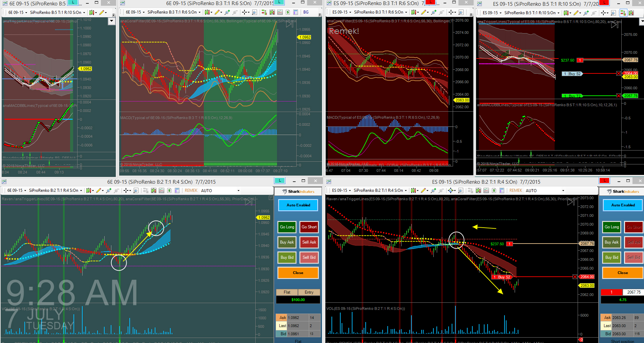Image resolution: width=644 pixels, height=343 pixels.
Task: Open Properties icon in the 6E B:2 chart toolbar
Action: [177, 190]
